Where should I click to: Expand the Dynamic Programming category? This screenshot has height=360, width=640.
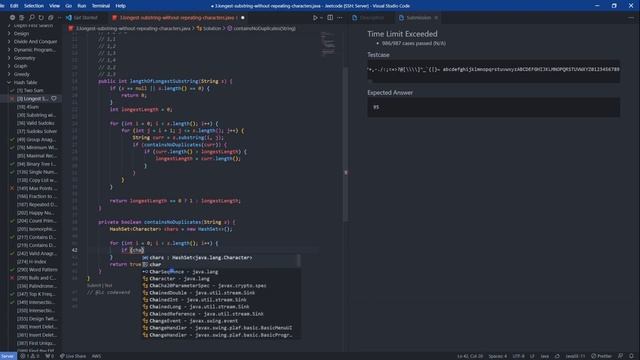(x=34, y=50)
